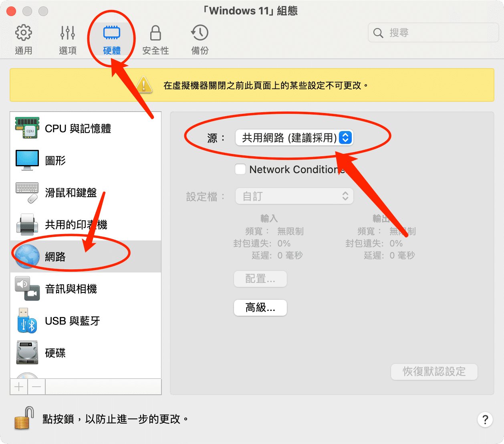Screen dimensions: 504x444
Task: Click the 音訊與相機 speaker and camera icon
Action: (x=27, y=289)
